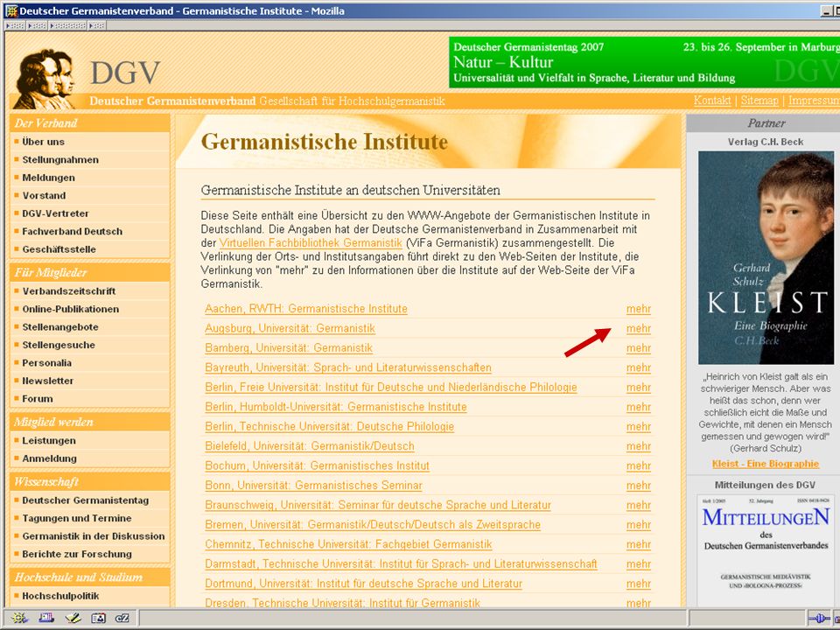Viewport: 840px width, 630px height.
Task: Open Stellenangebote in the sidebar
Action: (x=60, y=326)
